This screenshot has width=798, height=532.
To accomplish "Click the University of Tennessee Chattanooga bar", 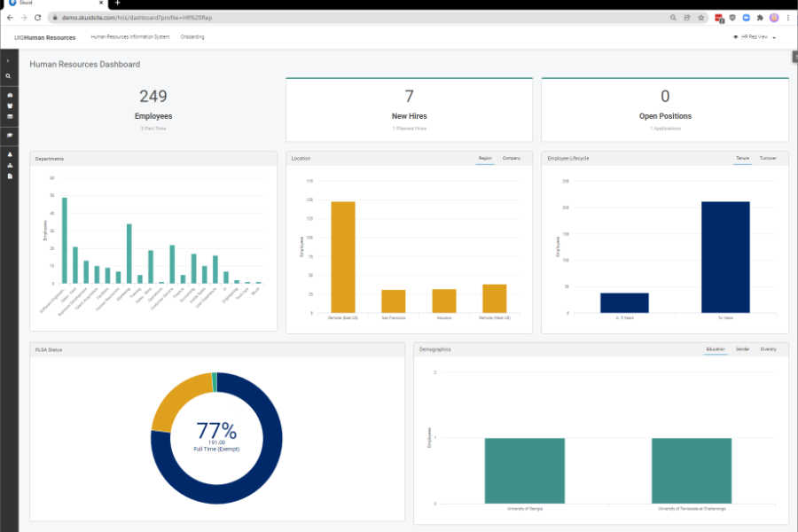I will (692, 471).
